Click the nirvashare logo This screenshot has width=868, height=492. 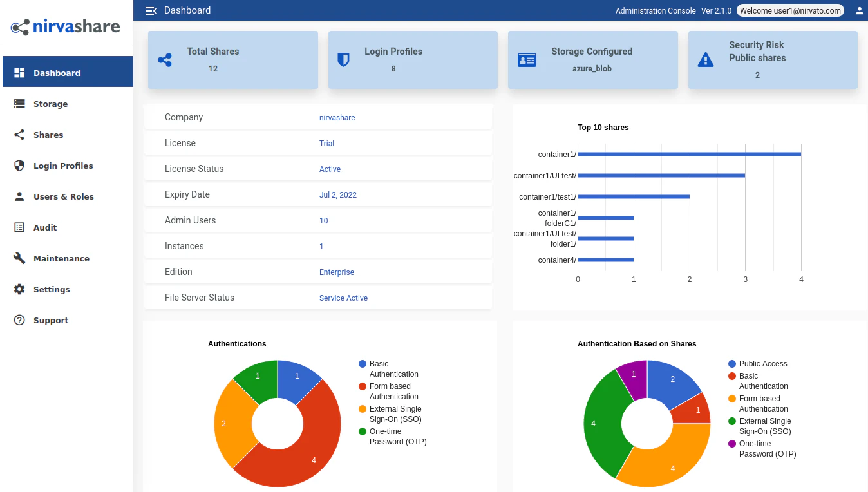64,26
